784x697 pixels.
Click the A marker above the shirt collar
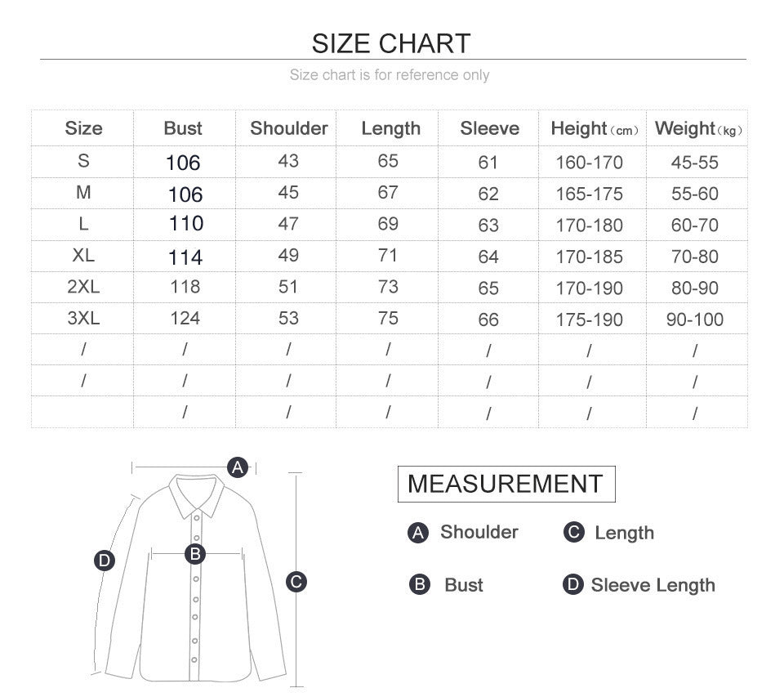237,467
